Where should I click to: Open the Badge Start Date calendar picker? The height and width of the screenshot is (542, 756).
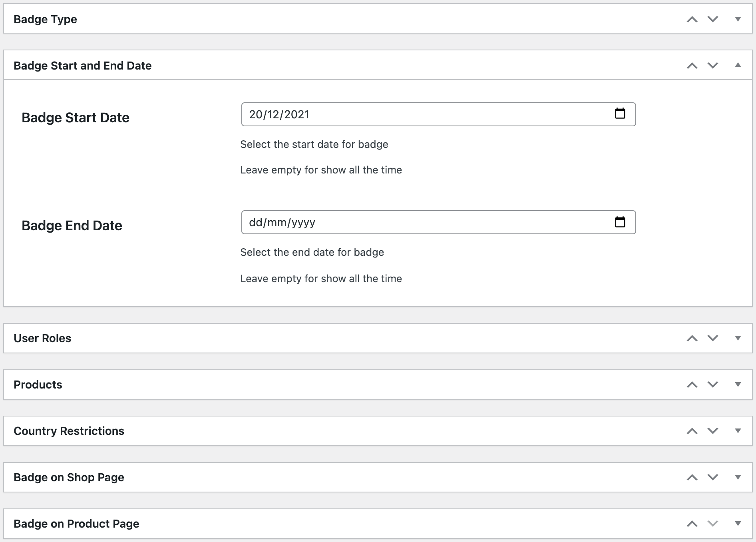(620, 114)
